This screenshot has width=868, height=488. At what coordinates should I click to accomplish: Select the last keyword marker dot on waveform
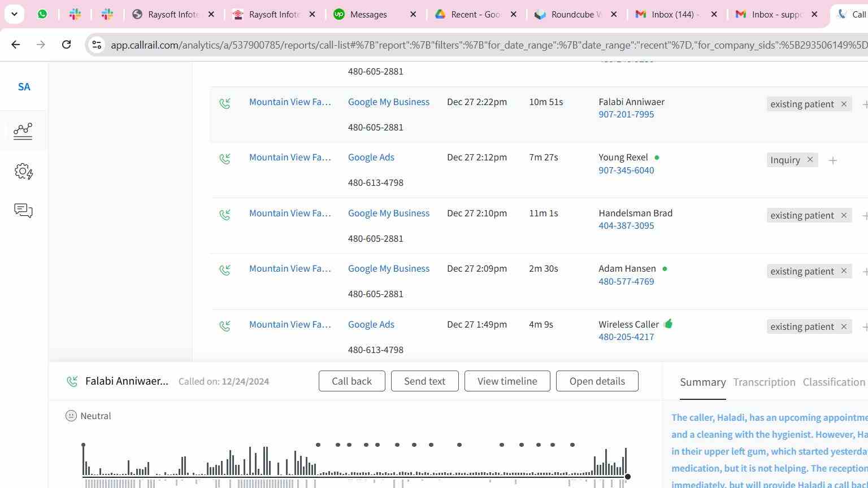coord(572,445)
